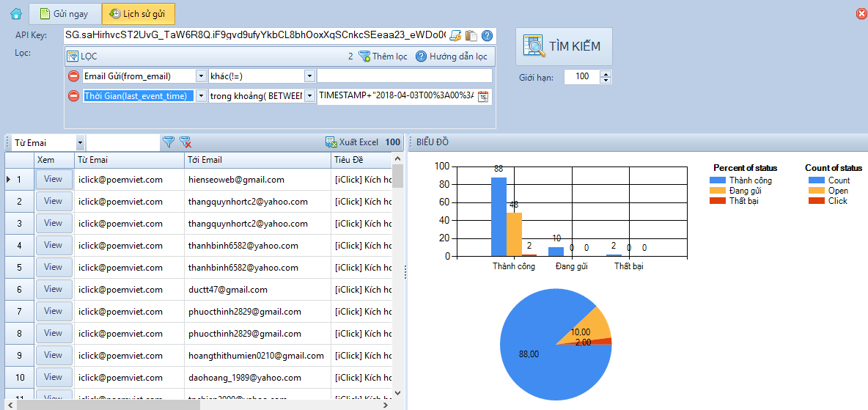
Task: Select ductt47@gmail.com cell
Action: point(257,289)
